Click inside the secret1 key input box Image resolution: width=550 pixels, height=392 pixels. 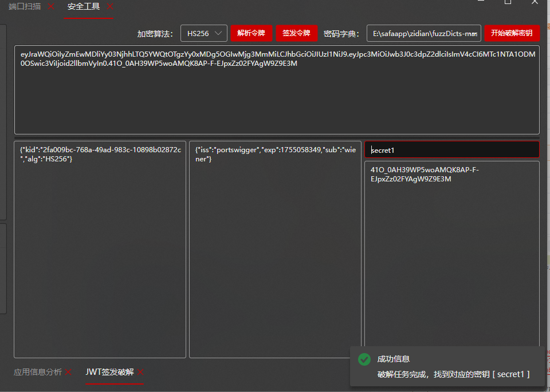click(451, 150)
